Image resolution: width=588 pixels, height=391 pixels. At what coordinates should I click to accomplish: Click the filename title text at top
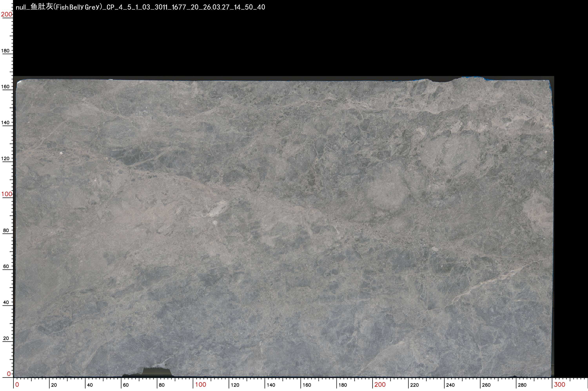[140, 7]
